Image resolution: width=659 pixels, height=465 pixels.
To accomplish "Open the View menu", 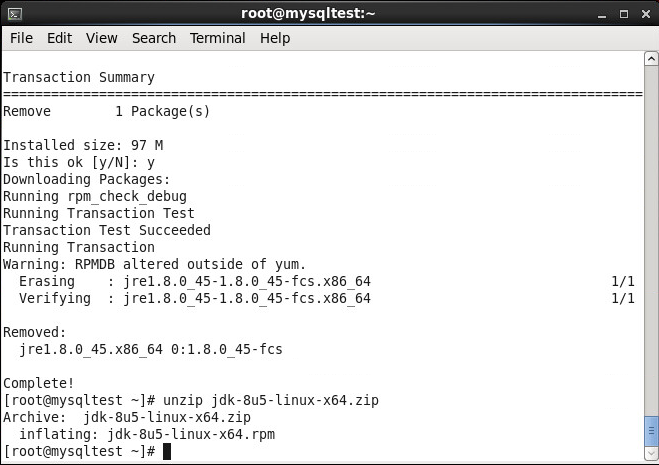I will tap(102, 38).
